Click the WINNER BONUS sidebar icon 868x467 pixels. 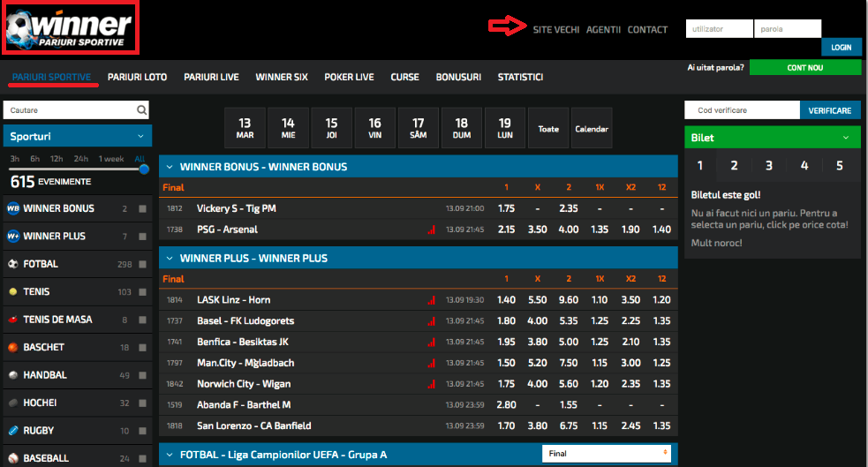[12, 208]
